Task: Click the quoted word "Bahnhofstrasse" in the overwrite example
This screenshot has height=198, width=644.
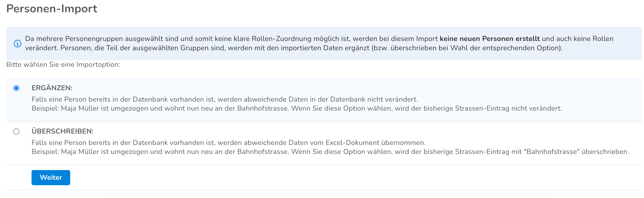Action: [552, 152]
